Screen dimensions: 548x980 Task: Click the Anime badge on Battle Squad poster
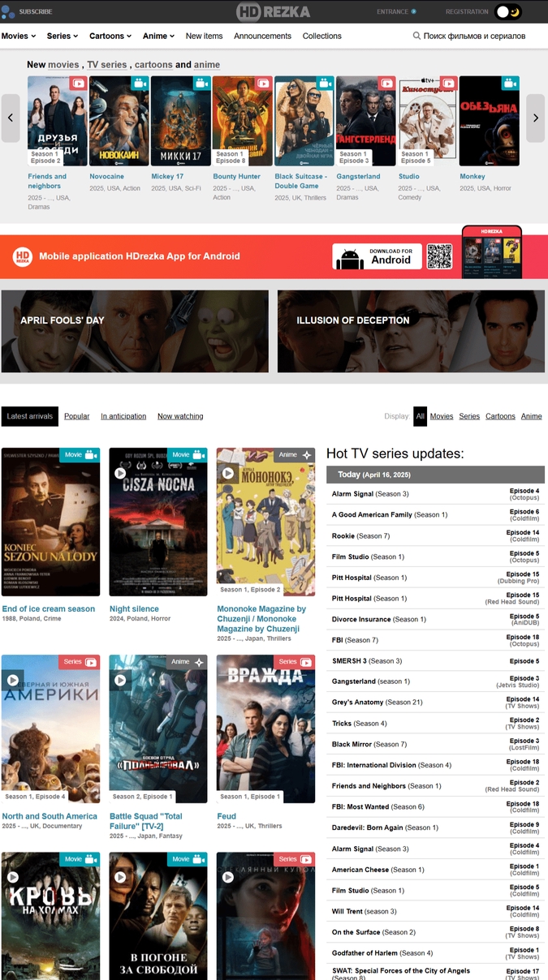tap(188, 662)
